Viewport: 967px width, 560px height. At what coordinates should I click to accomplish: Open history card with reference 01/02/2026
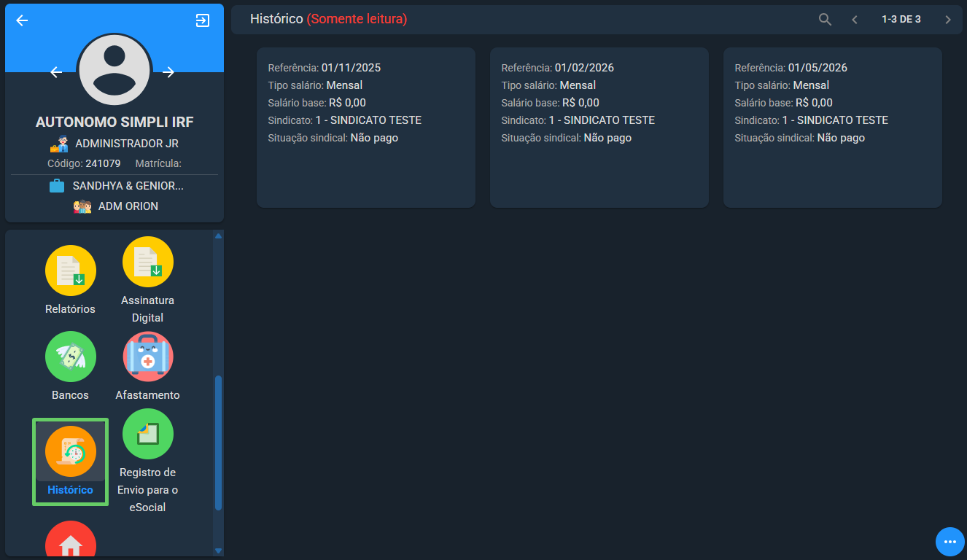[x=599, y=128]
